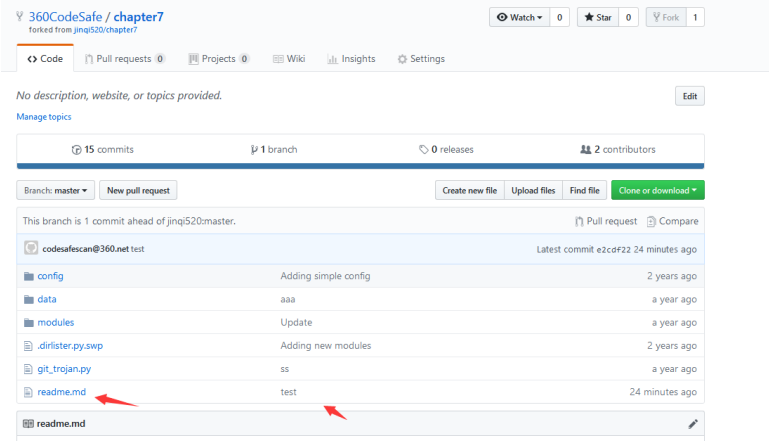The height and width of the screenshot is (441, 769).
Task: Click the Star count of 0
Action: coord(628,17)
